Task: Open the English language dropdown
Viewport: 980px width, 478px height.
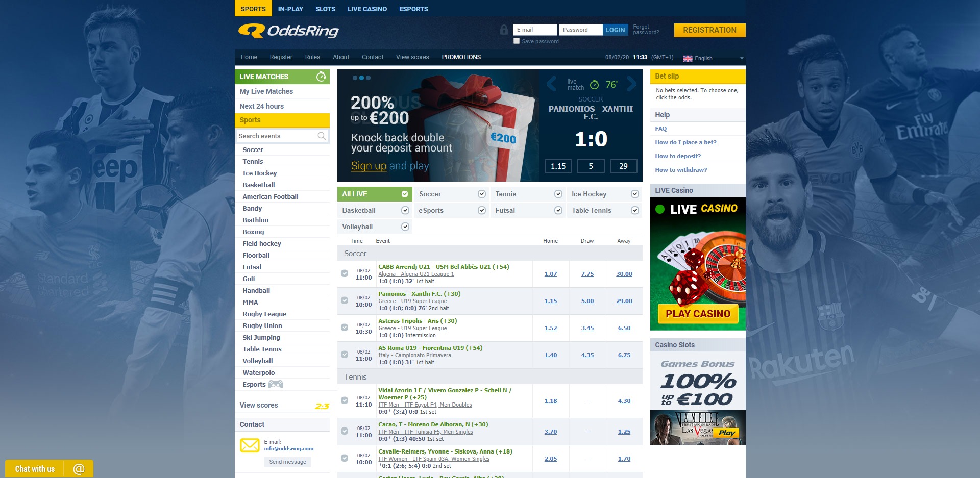Action: 713,58
